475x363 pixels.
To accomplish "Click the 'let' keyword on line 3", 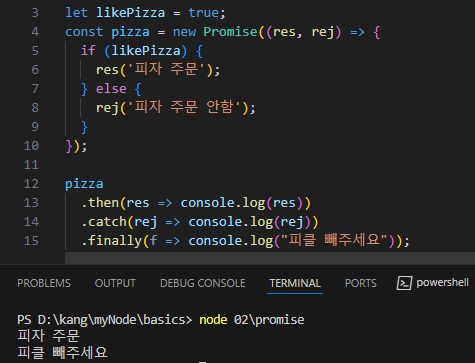I will tap(76, 13).
